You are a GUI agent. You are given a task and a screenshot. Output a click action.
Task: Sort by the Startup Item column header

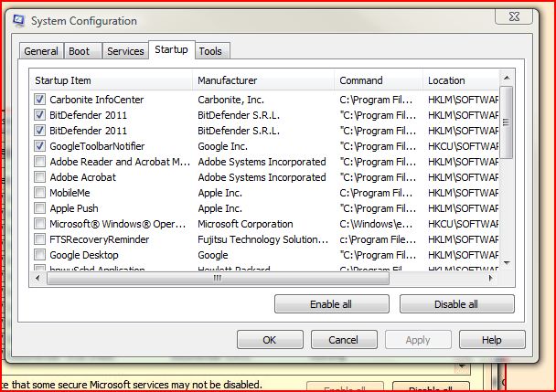coord(112,80)
